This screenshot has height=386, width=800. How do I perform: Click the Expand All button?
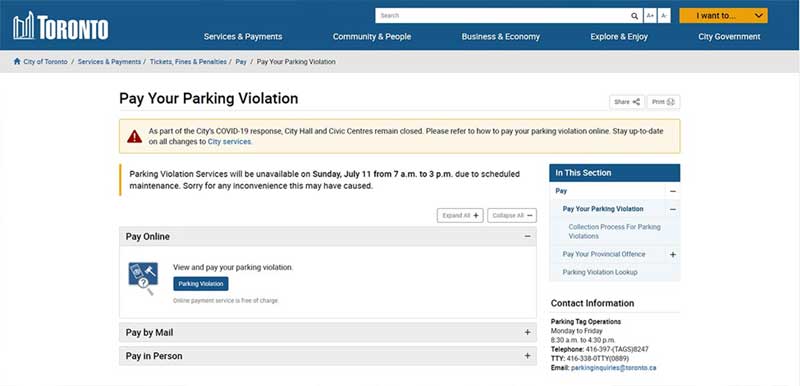pyautogui.click(x=460, y=216)
